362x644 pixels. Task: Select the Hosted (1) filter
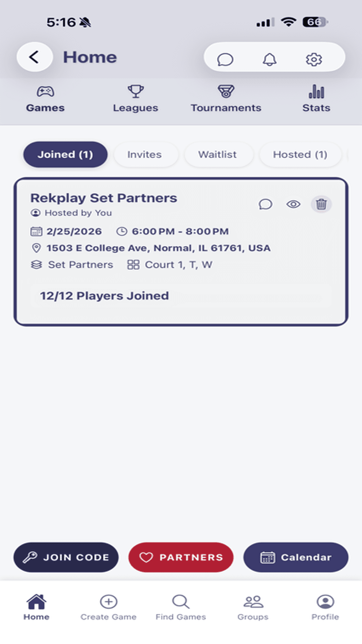point(300,154)
